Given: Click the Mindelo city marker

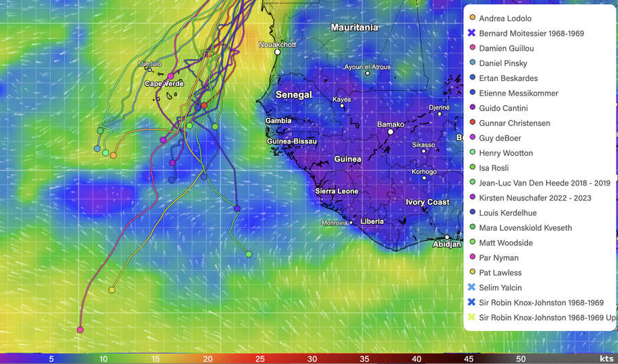Looking at the screenshot, I should coord(150,70).
